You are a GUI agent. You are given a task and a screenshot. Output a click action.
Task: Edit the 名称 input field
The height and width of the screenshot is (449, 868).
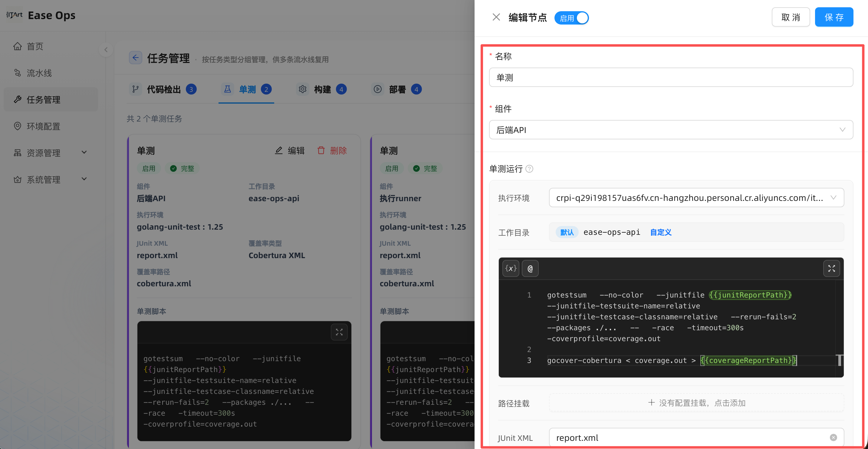coord(671,78)
